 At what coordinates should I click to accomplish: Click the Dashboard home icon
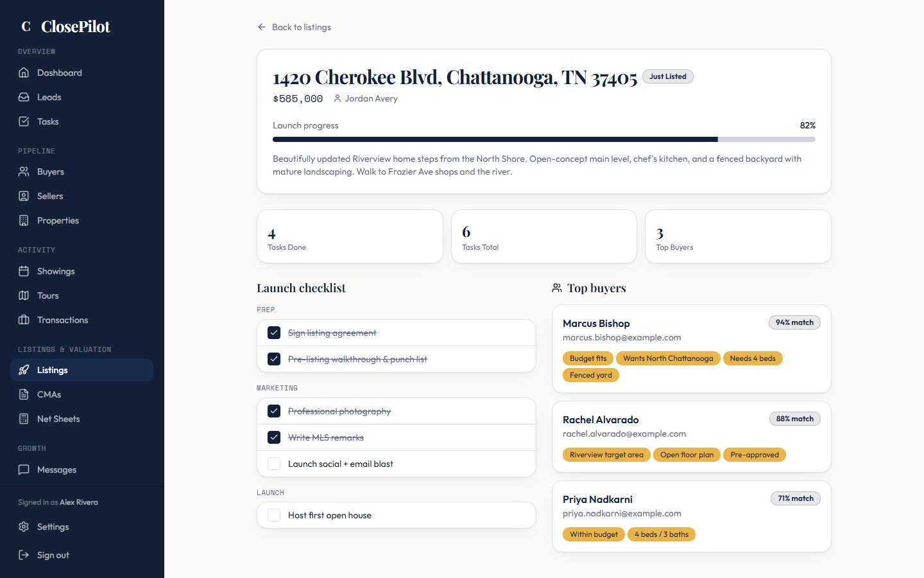coord(24,73)
